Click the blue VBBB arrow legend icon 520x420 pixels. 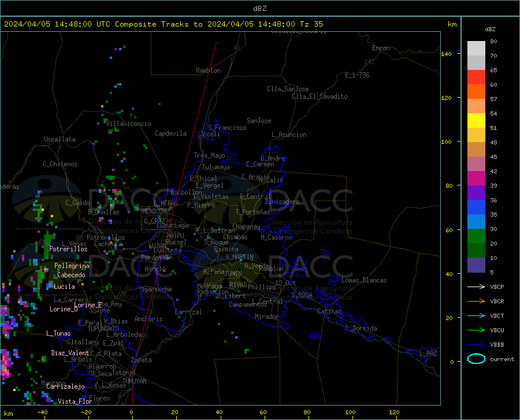click(476, 344)
